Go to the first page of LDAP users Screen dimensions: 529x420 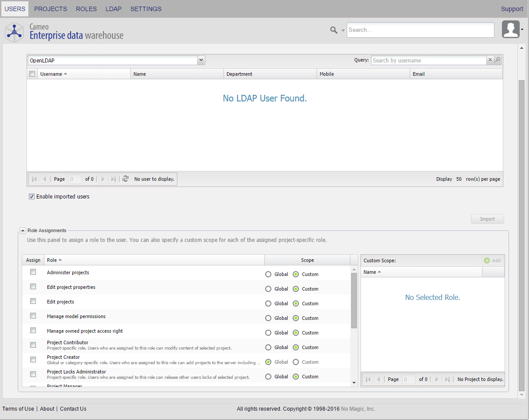pyautogui.click(x=34, y=179)
